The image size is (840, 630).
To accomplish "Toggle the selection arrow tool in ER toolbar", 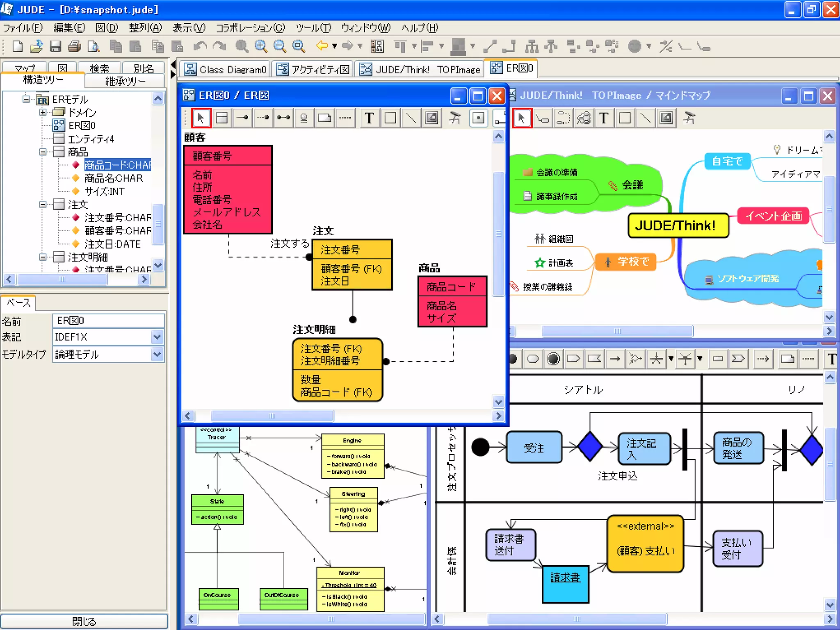I will pos(201,118).
